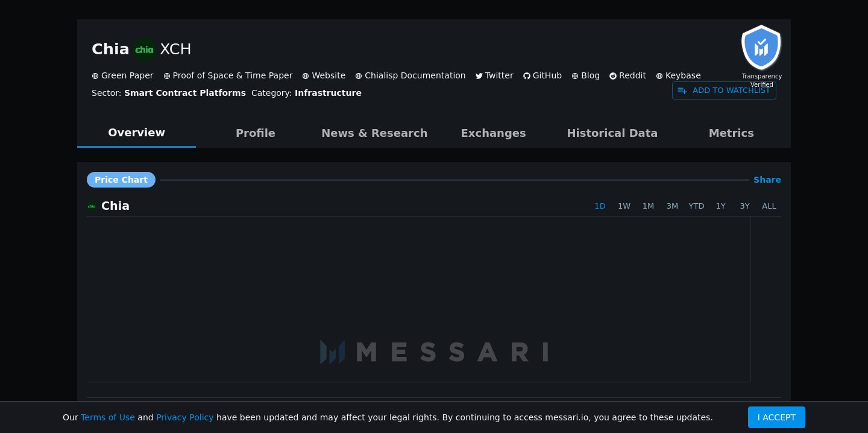Image resolution: width=868 pixels, height=433 pixels.
Task: Open the Privacy Policy link
Action: 185,417
